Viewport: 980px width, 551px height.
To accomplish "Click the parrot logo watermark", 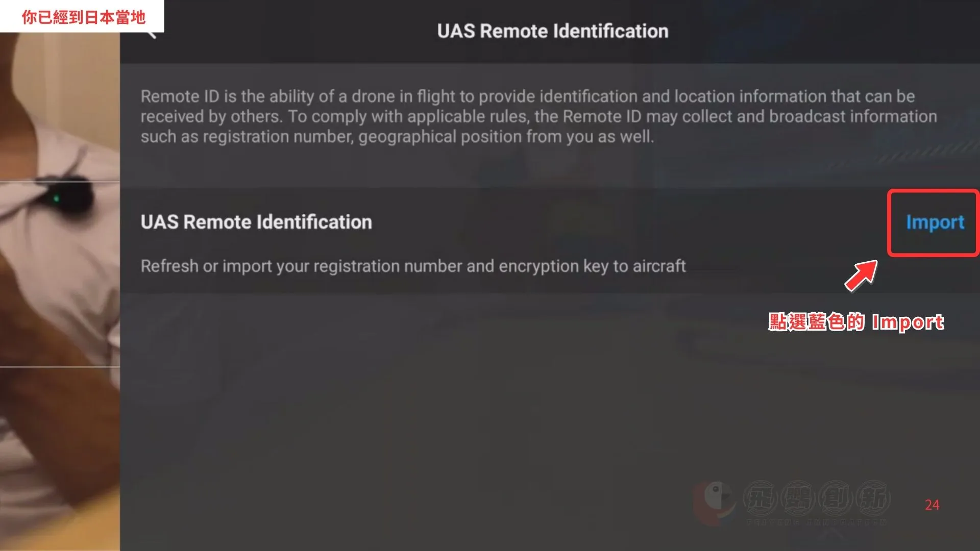I will (x=715, y=500).
